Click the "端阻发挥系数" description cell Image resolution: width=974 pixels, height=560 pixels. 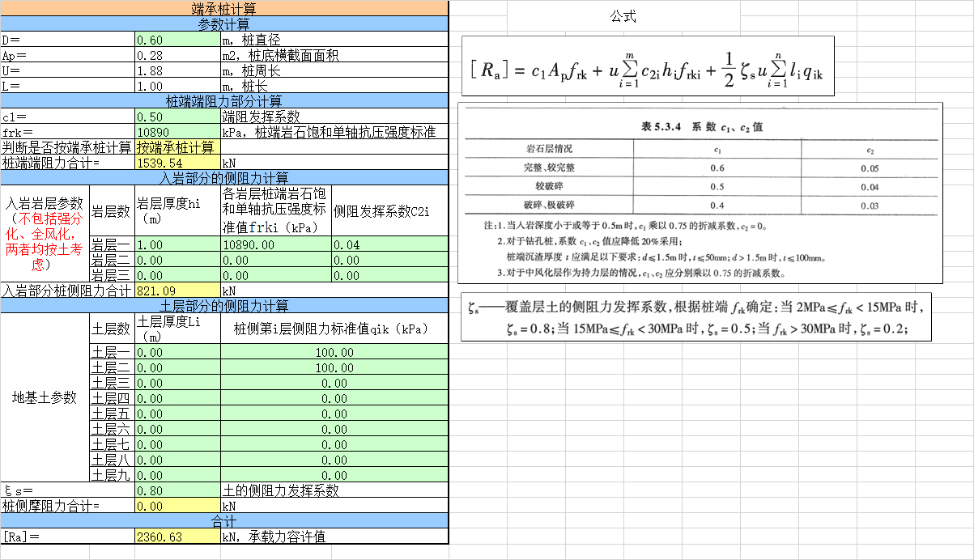334,117
